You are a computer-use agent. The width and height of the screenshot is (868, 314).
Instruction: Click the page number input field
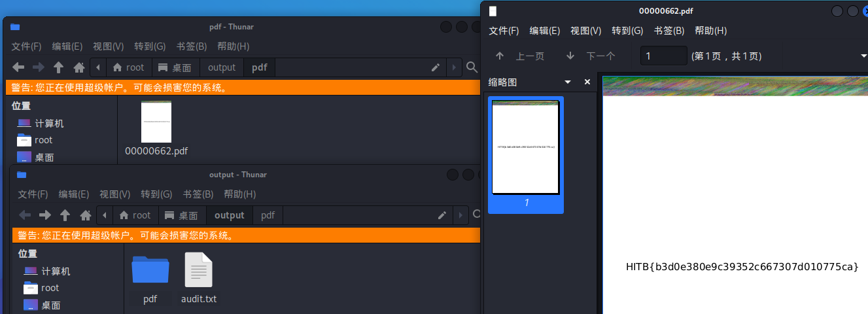point(663,56)
